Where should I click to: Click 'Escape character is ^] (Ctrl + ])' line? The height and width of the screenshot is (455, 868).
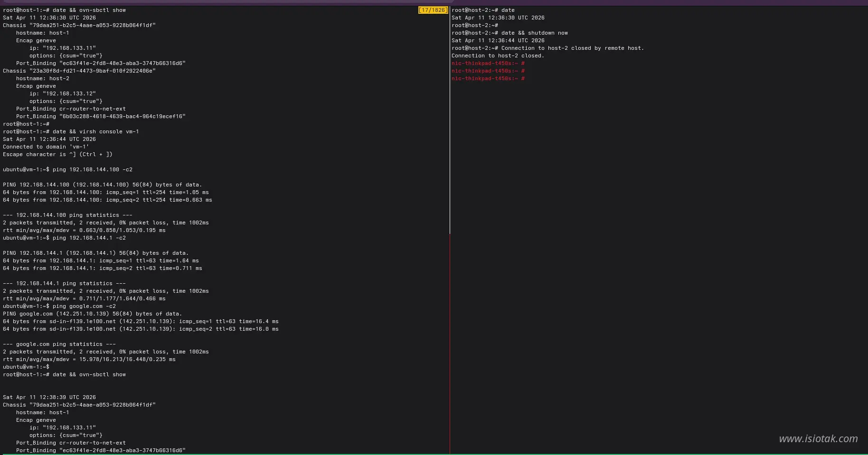click(x=57, y=154)
